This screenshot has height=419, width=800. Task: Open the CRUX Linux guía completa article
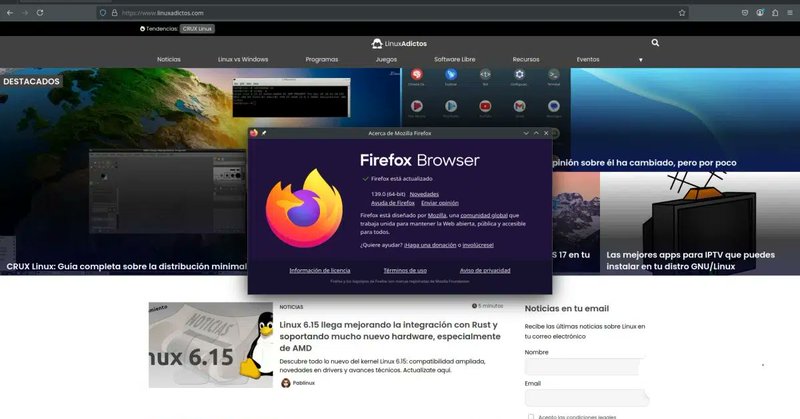click(127, 266)
